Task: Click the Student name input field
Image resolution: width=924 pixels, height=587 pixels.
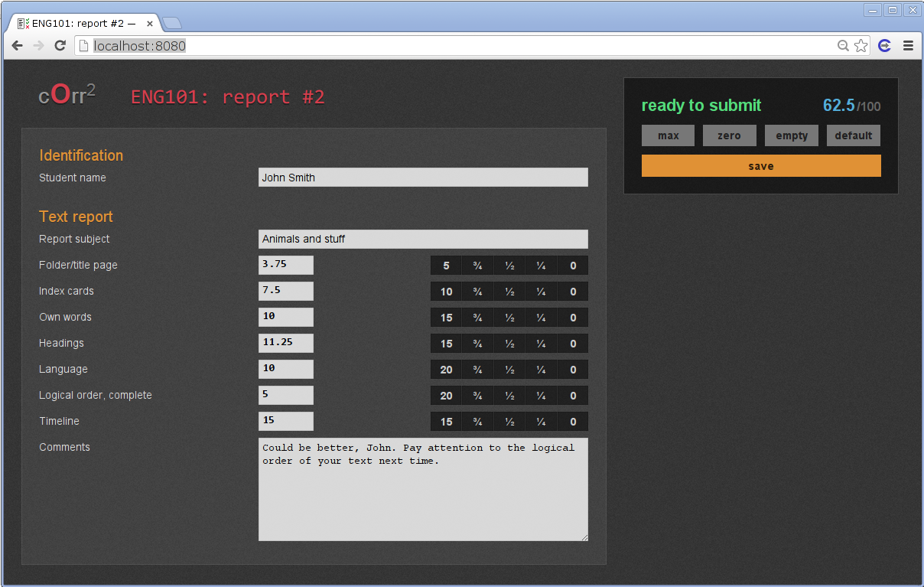Action: (423, 177)
